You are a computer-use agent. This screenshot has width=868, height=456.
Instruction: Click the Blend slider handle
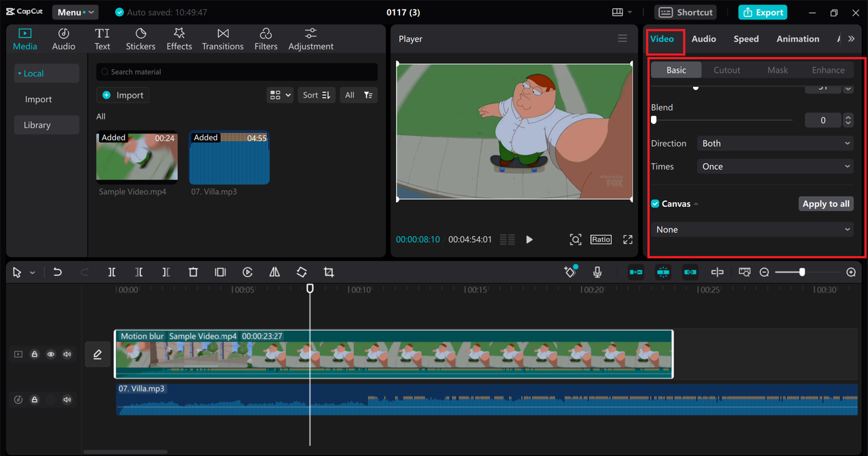[654, 120]
